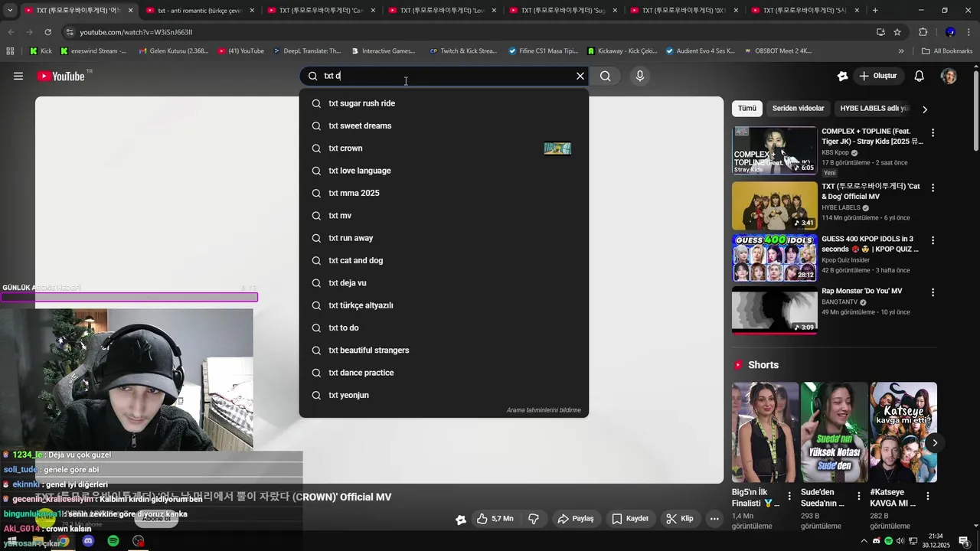Open the Chrome profile avatar

[950, 32]
